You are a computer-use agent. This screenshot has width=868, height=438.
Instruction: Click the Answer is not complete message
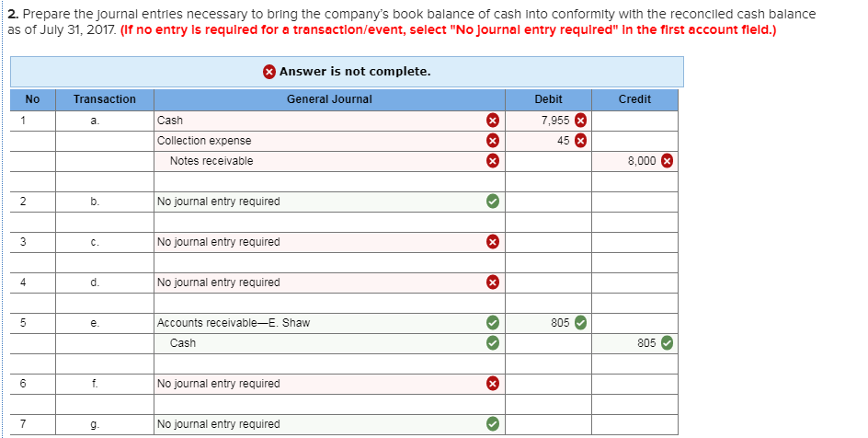(355, 72)
